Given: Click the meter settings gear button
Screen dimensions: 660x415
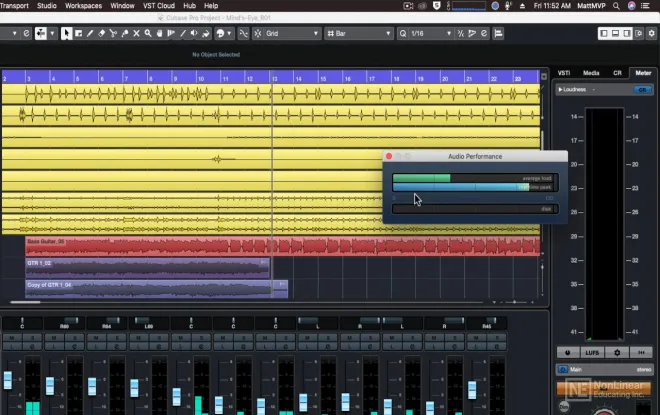Looking at the screenshot, I should 617,353.
